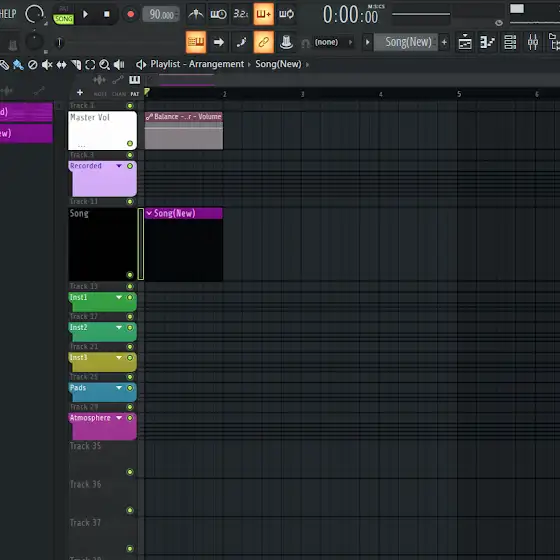560x560 pixels.
Task: Switch picker filter to NOTE
Action: click(100, 94)
